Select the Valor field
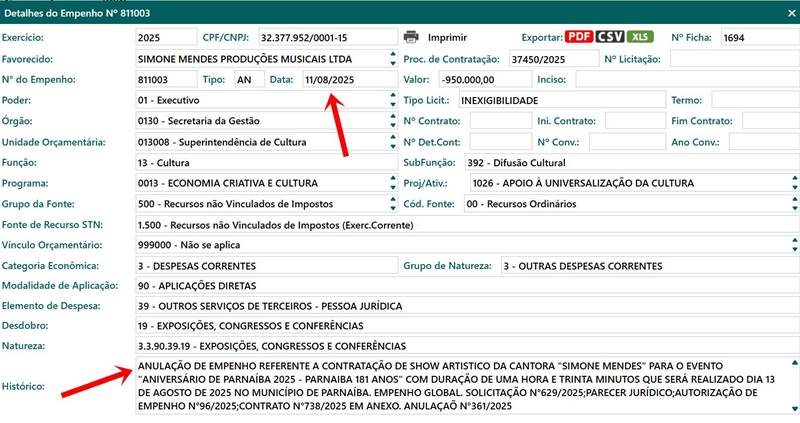Viewport: 800px width, 423px height. [478, 79]
